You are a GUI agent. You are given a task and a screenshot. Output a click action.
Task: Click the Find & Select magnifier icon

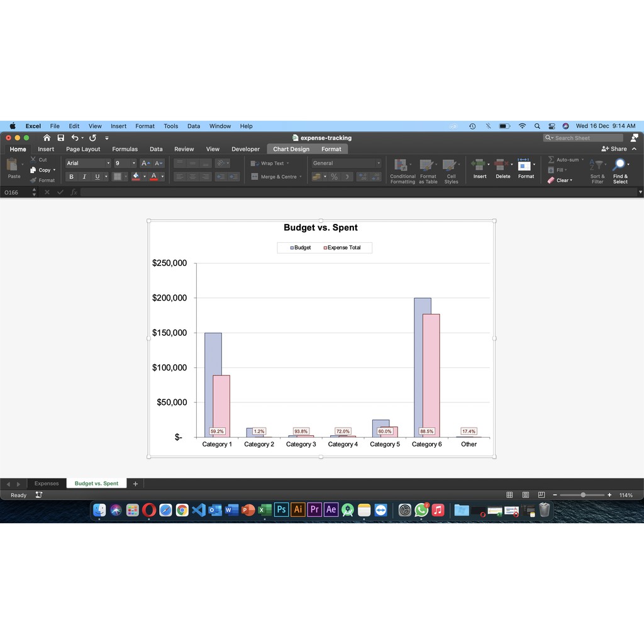619,164
